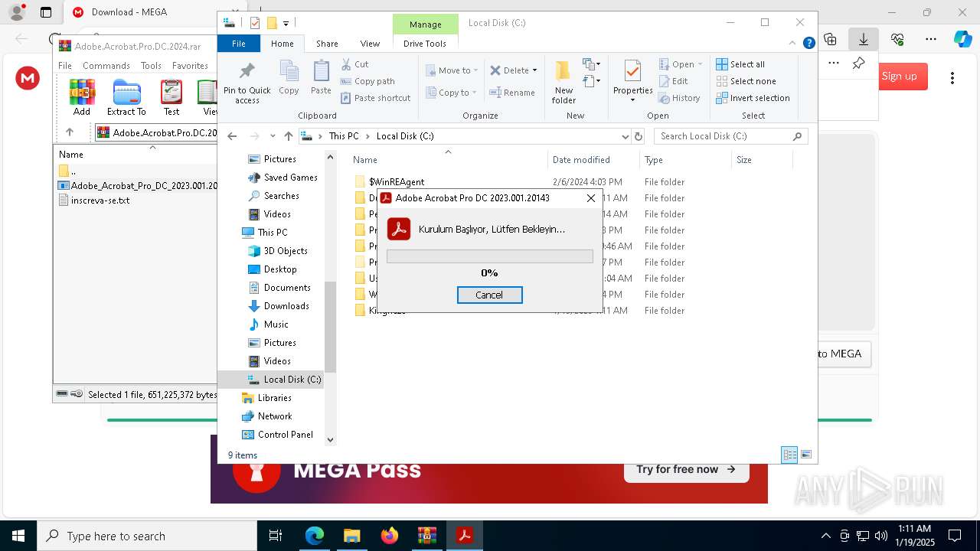Click the Search Local Disk (C:) field

click(731, 136)
